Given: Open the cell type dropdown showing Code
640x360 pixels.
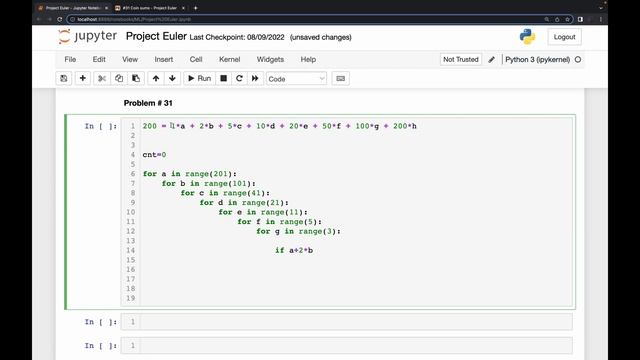Looking at the screenshot, I should [296, 79].
